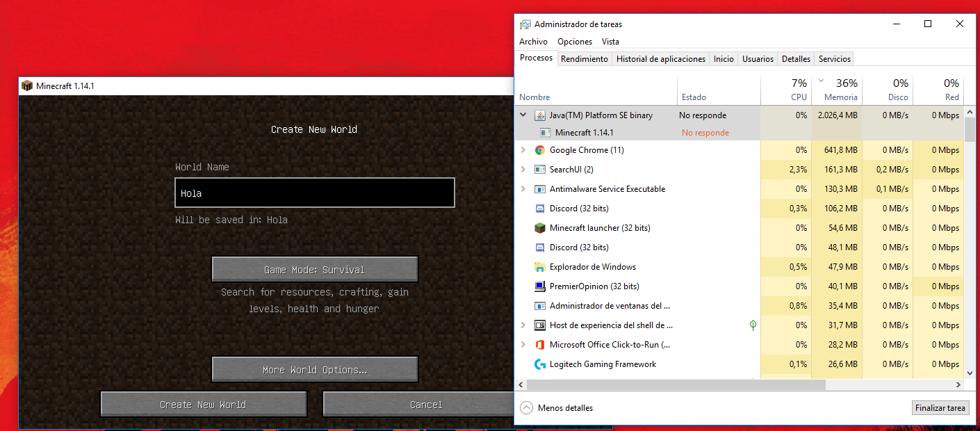
Task: Click the PremierOpinion process icon
Action: [540, 286]
